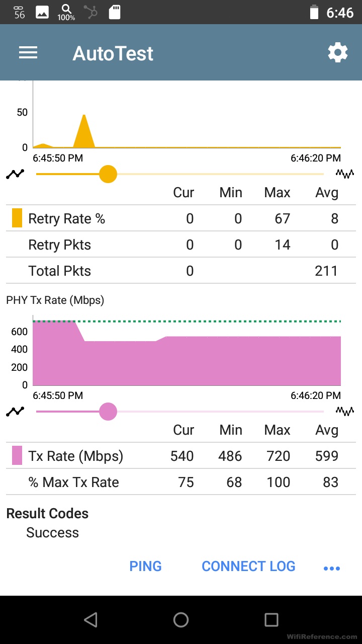This screenshot has height=644, width=362.
Task: Toggle the yellow Retry Rate % legend swatch
Action: 17,218
